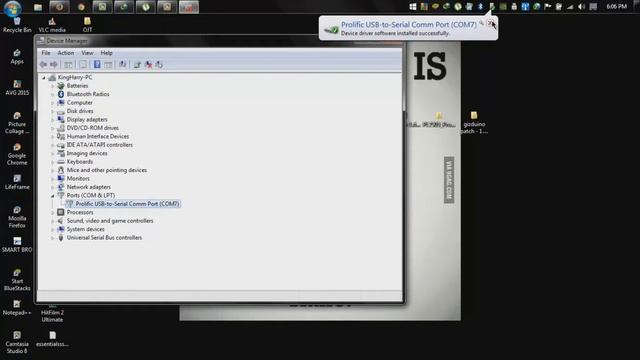Open the Help menu

tap(106, 53)
